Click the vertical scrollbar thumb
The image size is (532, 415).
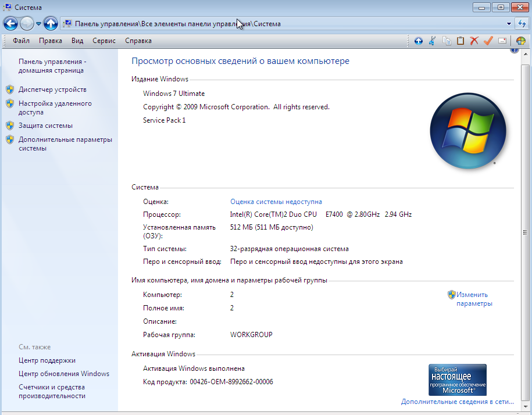click(525, 232)
